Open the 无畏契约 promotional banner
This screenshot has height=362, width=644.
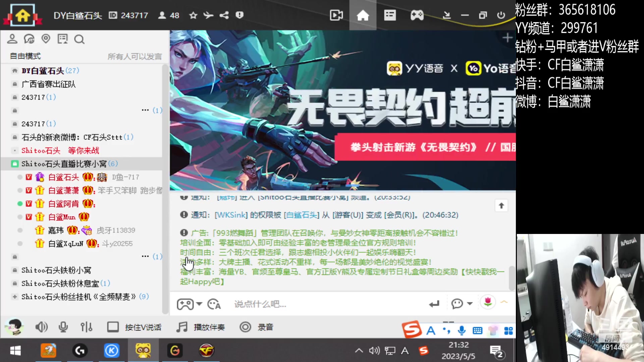pos(342,110)
